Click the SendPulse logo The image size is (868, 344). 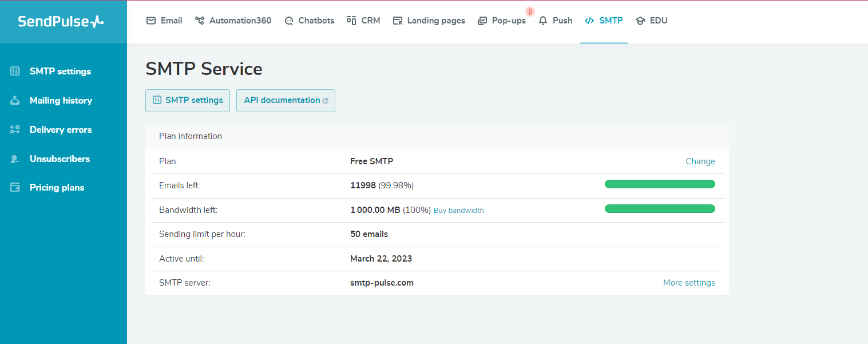coord(61,22)
